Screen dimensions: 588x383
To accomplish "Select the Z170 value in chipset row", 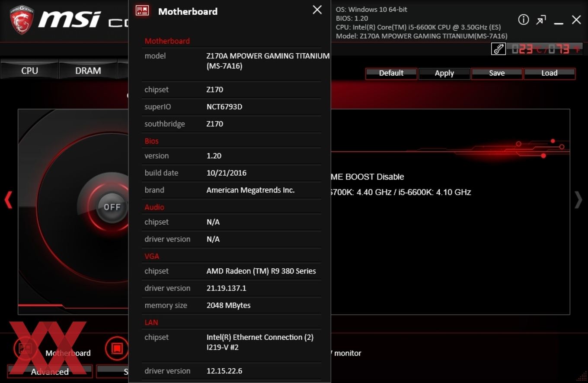I will tap(215, 90).
